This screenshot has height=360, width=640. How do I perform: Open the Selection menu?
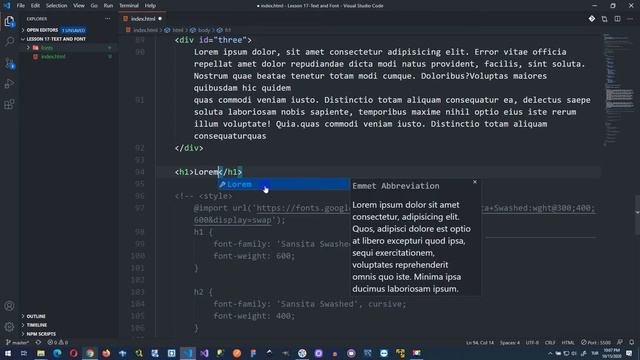click(56, 6)
